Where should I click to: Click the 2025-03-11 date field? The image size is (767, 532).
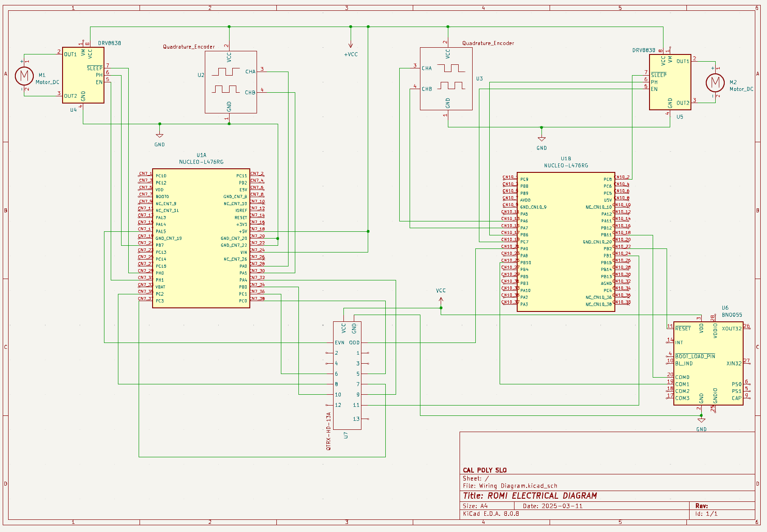(x=562, y=506)
